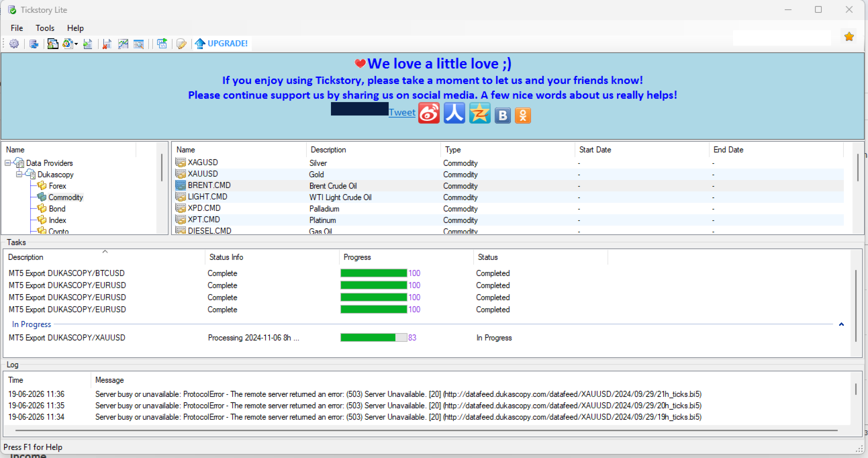Sort tasks by the Progress column header
This screenshot has width=868, height=458.
[x=406, y=257]
